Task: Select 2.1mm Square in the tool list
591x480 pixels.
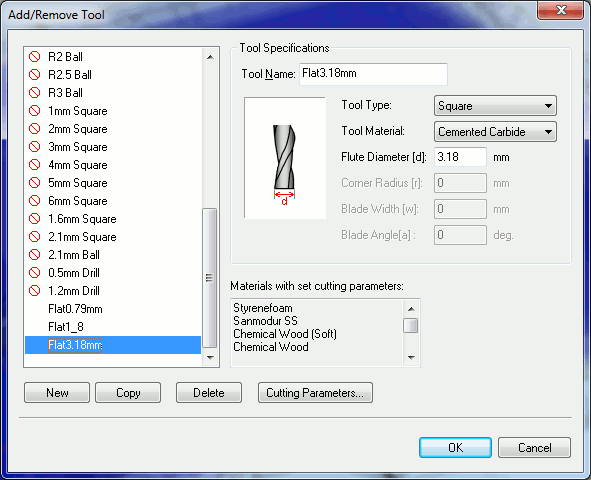Action: tap(82, 237)
